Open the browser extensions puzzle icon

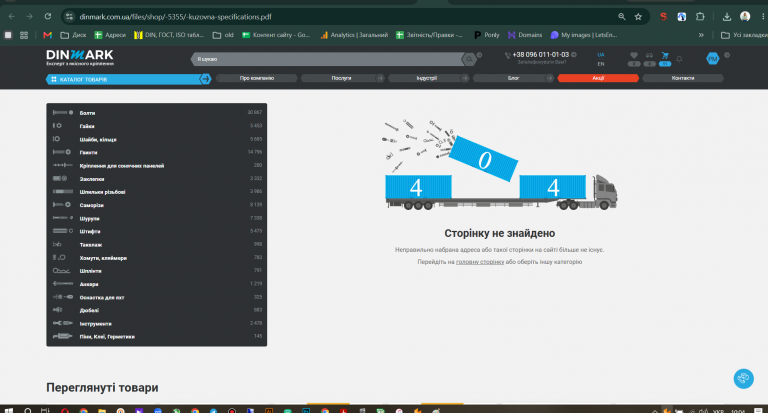[700, 17]
